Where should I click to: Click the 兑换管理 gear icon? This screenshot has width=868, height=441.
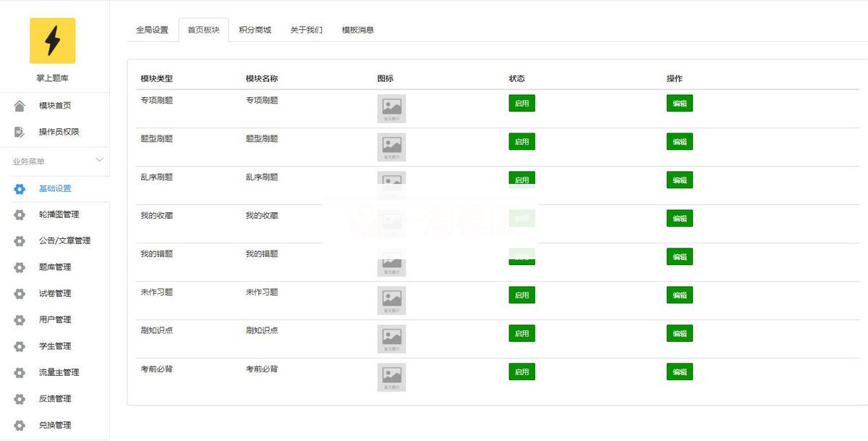point(20,425)
